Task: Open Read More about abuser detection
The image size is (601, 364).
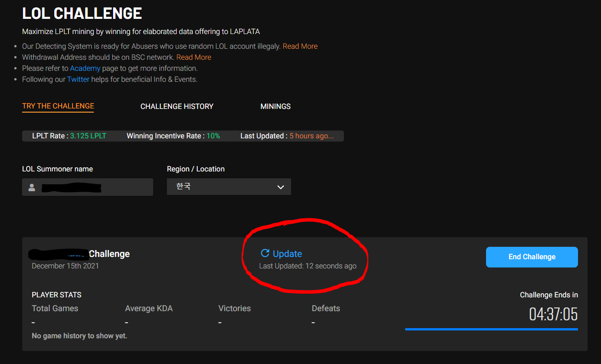Action: pyautogui.click(x=300, y=46)
